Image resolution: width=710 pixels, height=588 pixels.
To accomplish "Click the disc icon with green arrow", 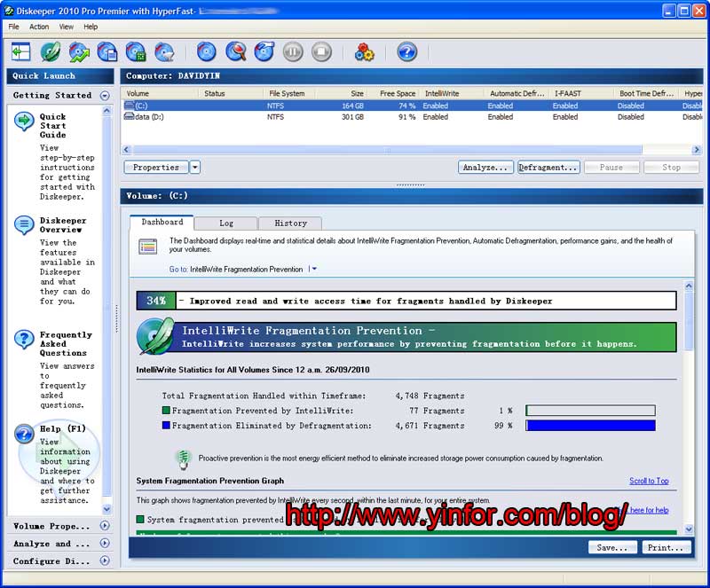I will (x=79, y=52).
